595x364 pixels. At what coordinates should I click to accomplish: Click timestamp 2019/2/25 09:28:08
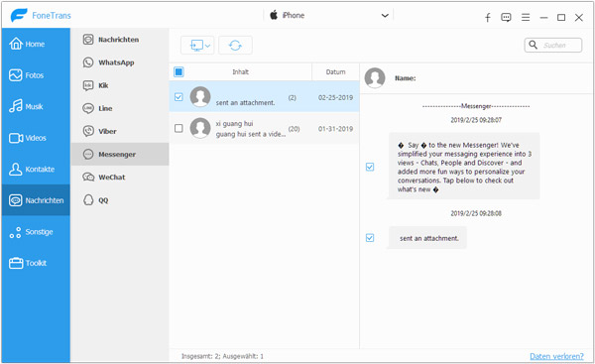point(476,213)
